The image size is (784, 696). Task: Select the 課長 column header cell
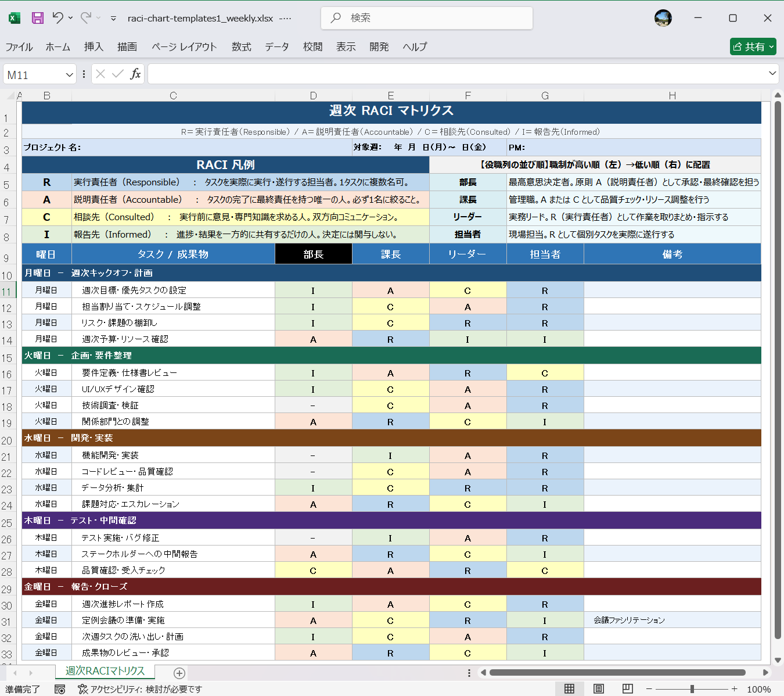391,254
